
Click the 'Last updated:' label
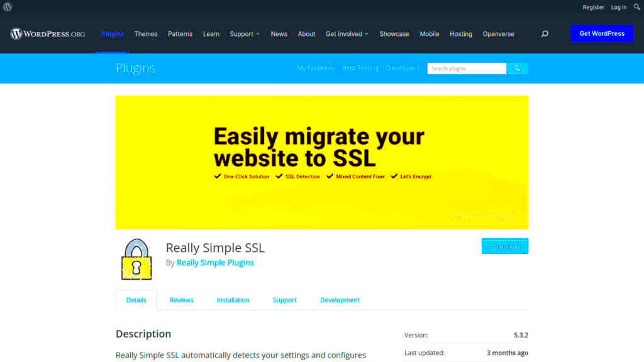[x=425, y=353]
